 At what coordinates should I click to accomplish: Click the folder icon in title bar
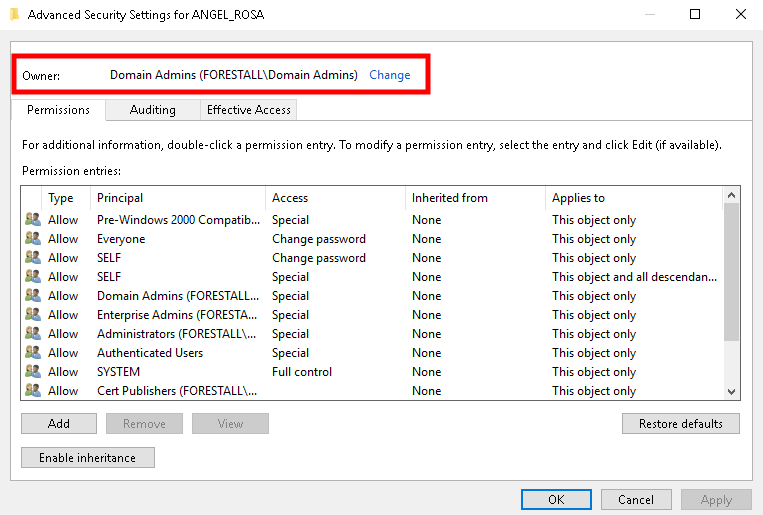(13, 15)
